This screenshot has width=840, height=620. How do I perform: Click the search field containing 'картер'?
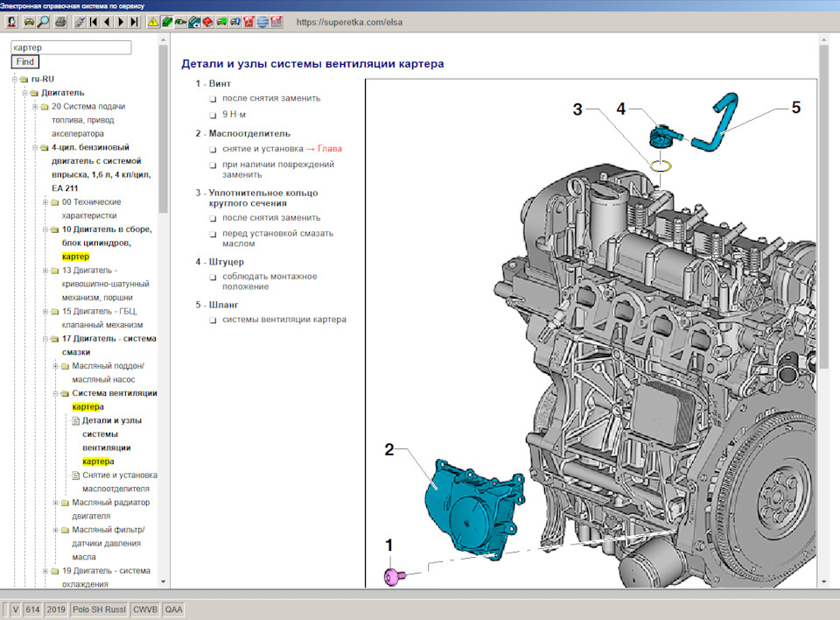click(x=71, y=47)
